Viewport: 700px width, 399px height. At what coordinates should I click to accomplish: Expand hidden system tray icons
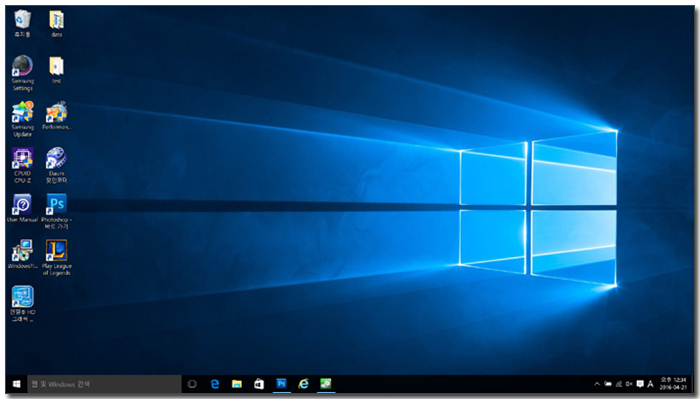[597, 384]
